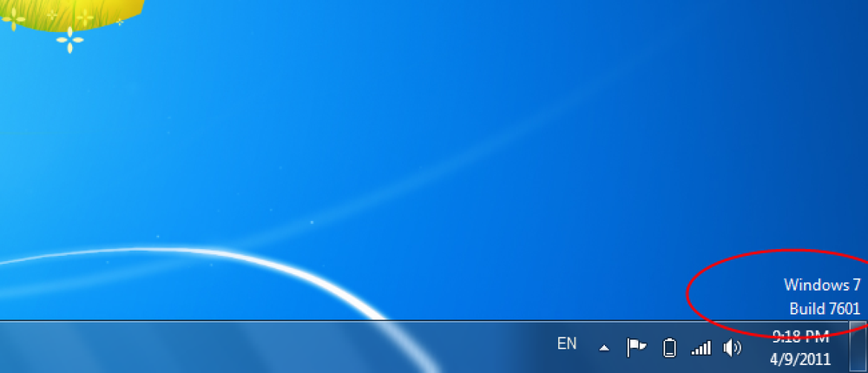The image size is (868, 373).
Task: Show hidden tray icons arrow
Action: [x=604, y=348]
